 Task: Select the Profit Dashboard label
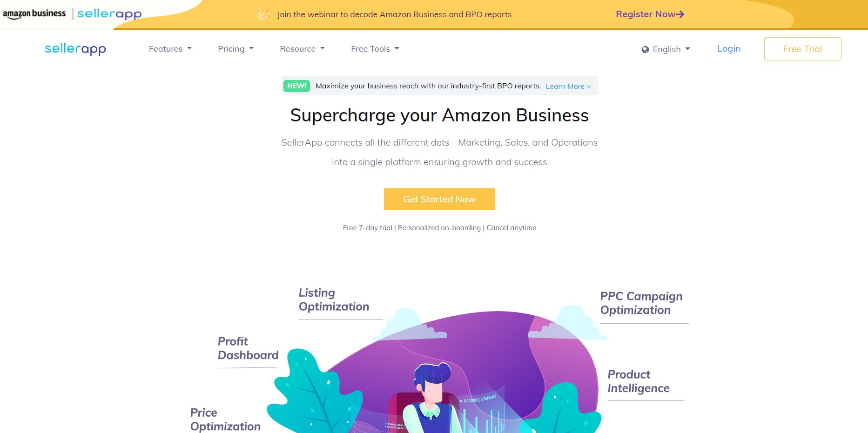coord(248,348)
